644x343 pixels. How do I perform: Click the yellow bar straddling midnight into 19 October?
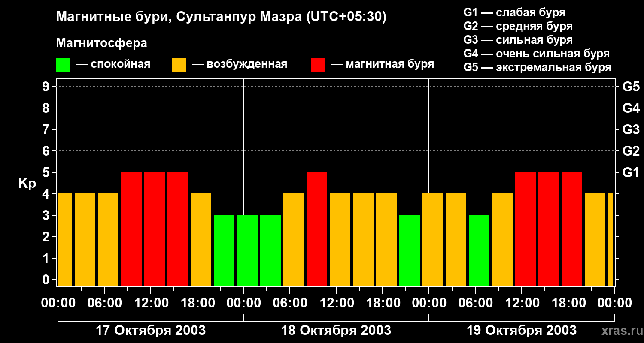pyautogui.click(x=433, y=240)
